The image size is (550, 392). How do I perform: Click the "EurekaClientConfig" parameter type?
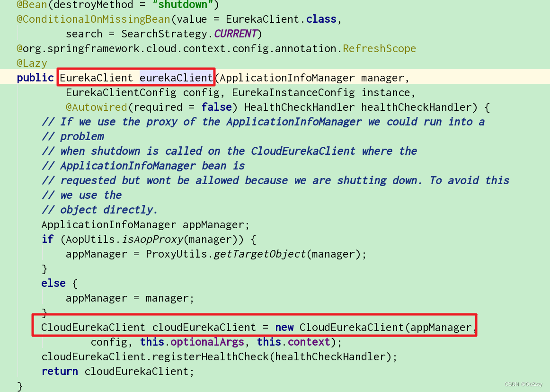tap(121, 92)
